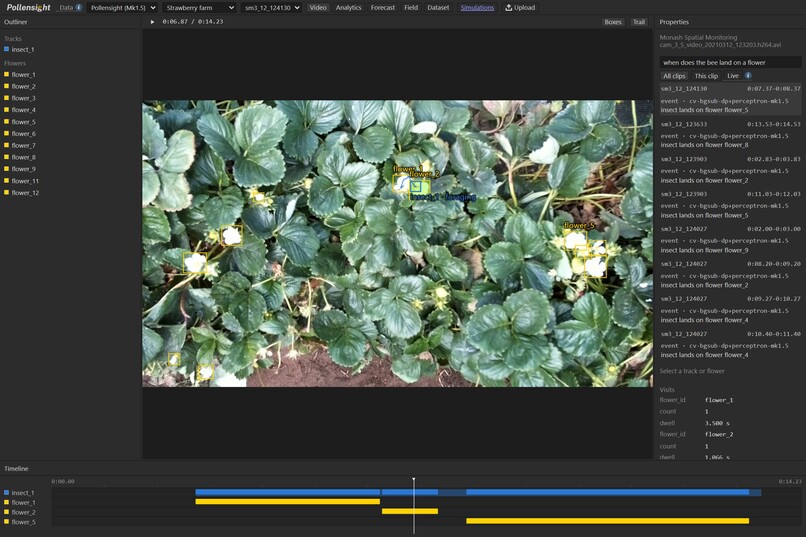
Task: Play the video with the play icon
Action: tap(152, 22)
